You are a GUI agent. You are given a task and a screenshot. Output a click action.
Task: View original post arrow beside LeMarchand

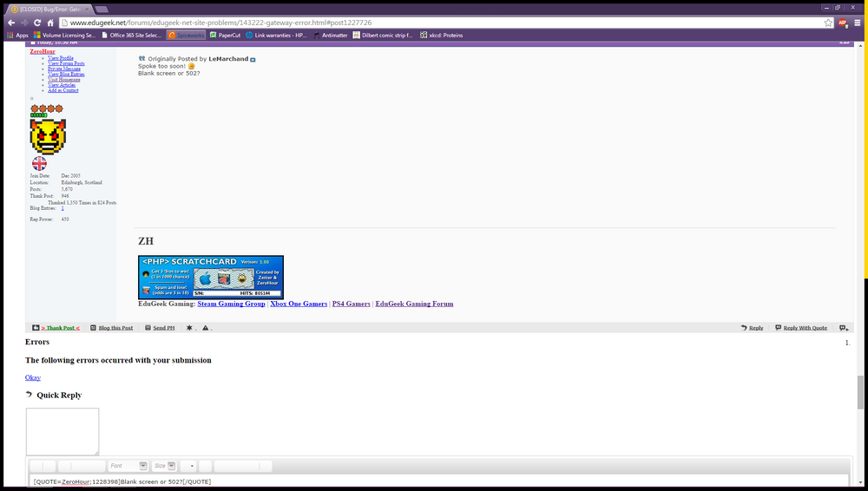coord(253,59)
